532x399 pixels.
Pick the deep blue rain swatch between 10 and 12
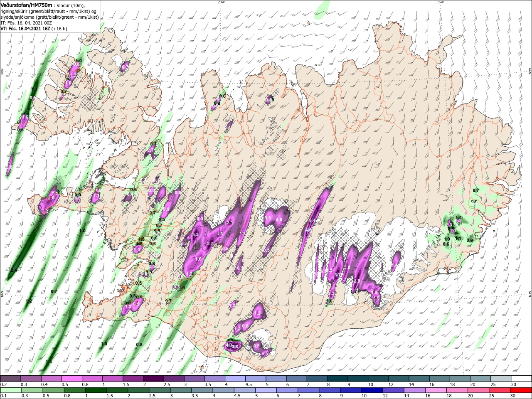coord(372,390)
